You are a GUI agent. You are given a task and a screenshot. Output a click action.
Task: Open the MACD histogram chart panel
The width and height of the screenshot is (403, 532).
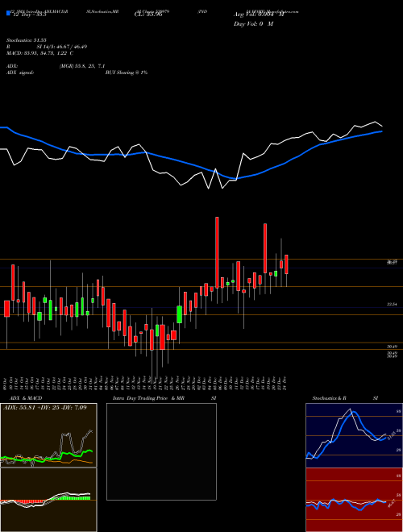(x=48, y=500)
